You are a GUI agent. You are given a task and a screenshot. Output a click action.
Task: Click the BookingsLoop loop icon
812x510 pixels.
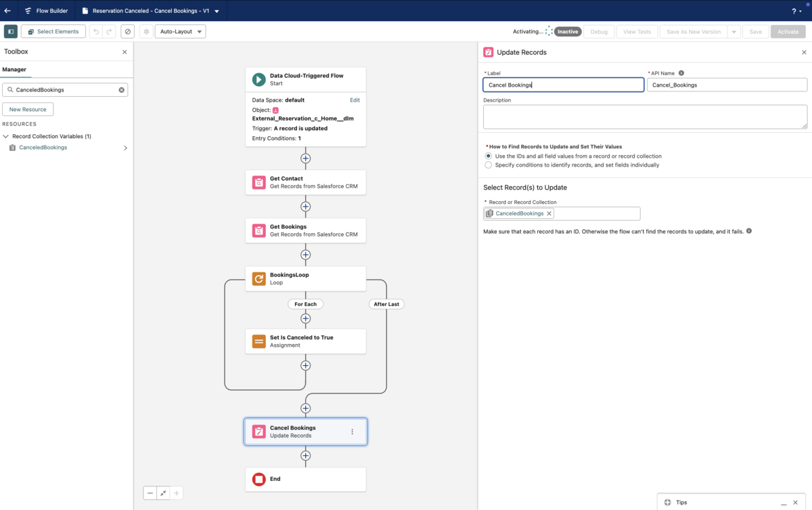click(258, 278)
